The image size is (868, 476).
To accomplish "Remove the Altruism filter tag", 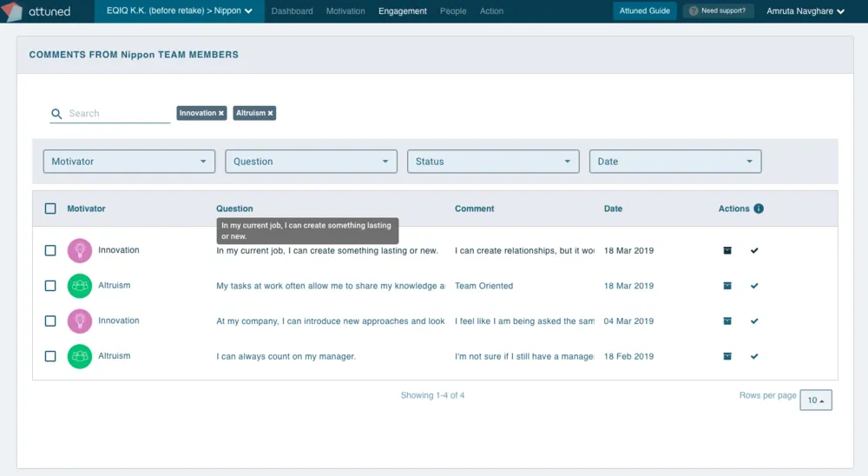I will (x=271, y=113).
